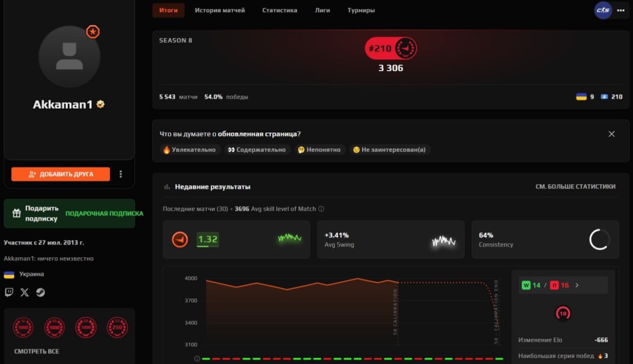Choose the Не заинтересован(а) feedback option
The image size is (633, 364).
[389, 149]
